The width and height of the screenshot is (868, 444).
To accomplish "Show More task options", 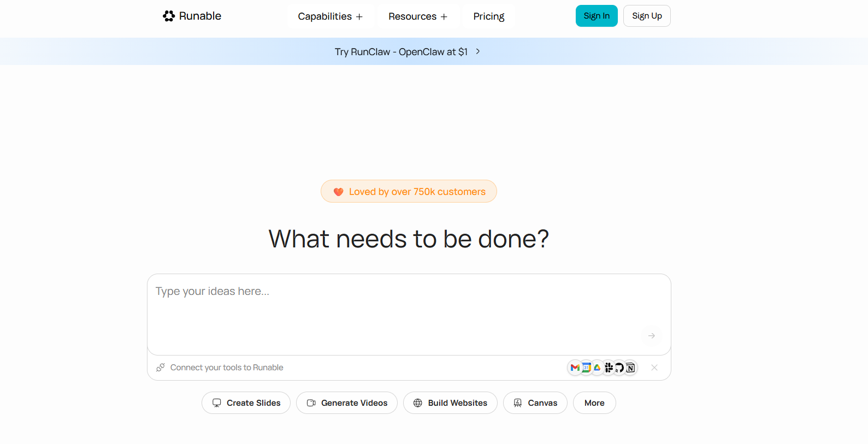I will click(594, 403).
